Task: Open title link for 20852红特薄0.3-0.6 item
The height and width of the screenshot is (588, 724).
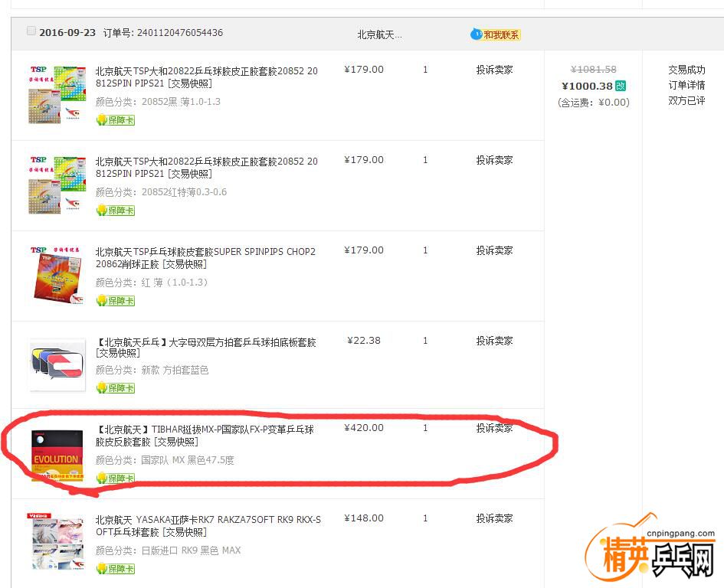Action: point(206,168)
